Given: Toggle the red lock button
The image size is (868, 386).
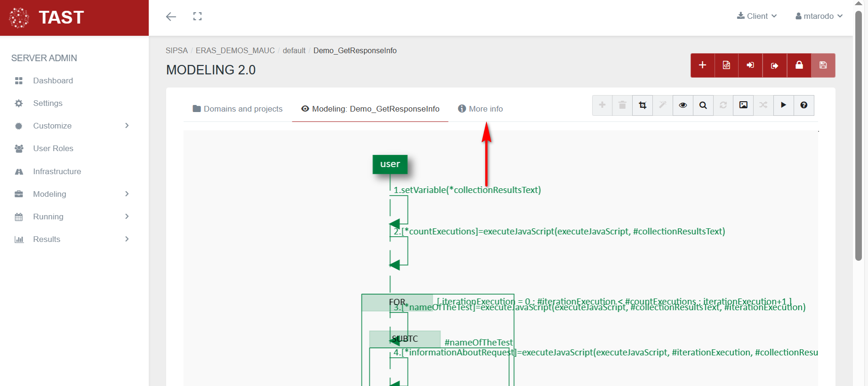Looking at the screenshot, I should tap(799, 65).
